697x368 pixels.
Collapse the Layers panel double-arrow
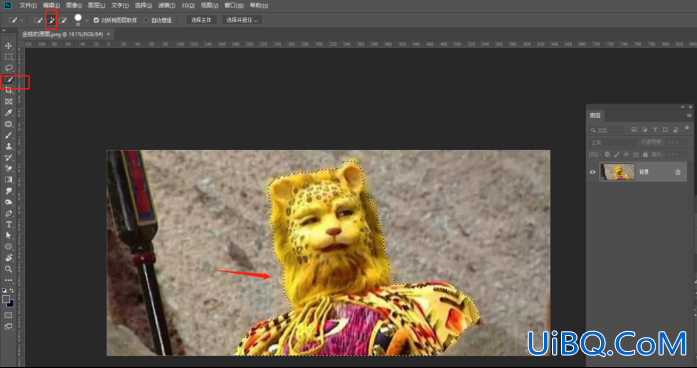[x=683, y=107]
